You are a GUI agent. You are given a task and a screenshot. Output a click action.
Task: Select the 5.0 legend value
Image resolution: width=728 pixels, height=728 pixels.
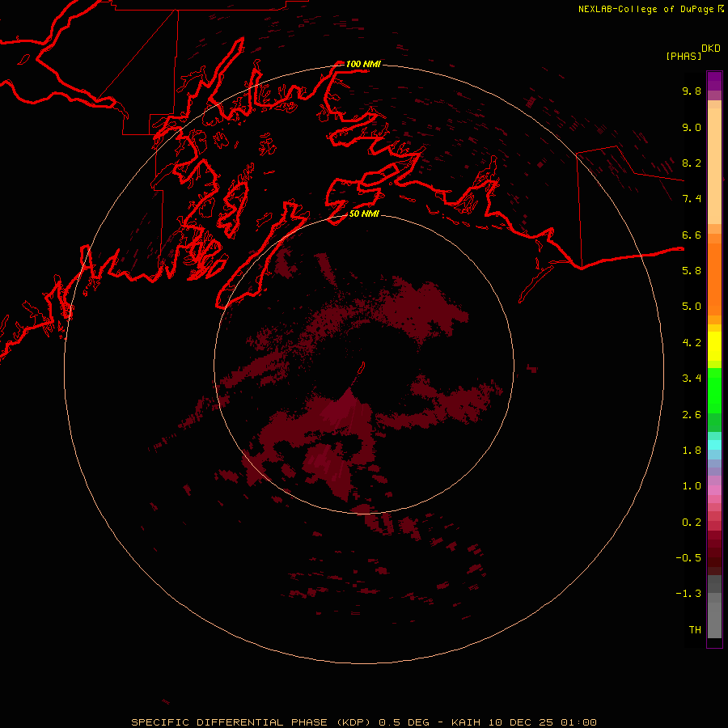point(692,307)
